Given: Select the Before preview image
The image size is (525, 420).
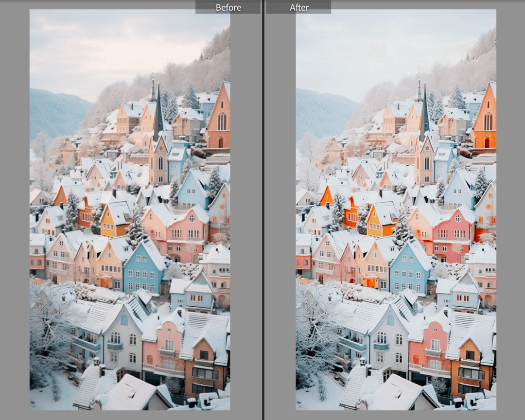Looking at the screenshot, I should click(130, 210).
